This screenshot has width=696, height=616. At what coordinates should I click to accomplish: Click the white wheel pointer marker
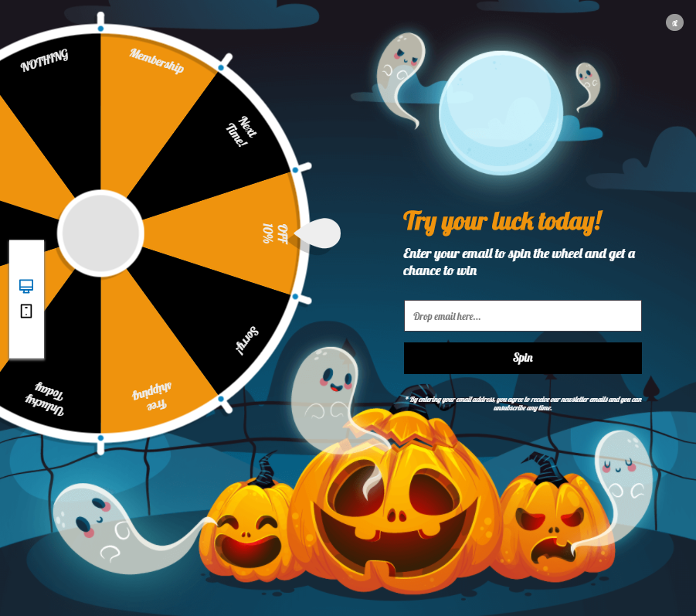click(318, 233)
